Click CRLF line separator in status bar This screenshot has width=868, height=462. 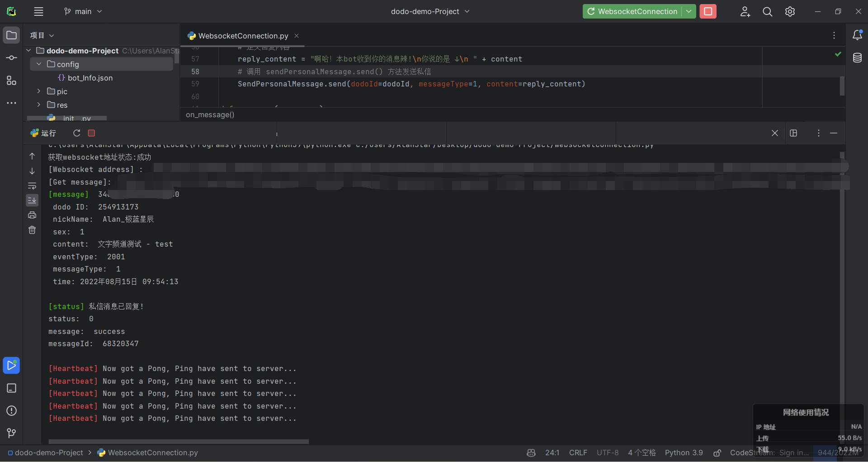578,453
